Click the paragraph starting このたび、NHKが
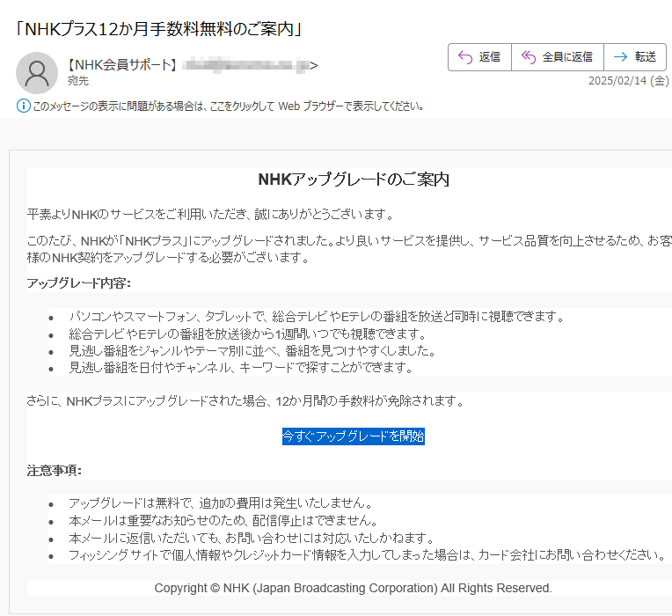Viewport: 672px width, 616px height. coord(349,249)
